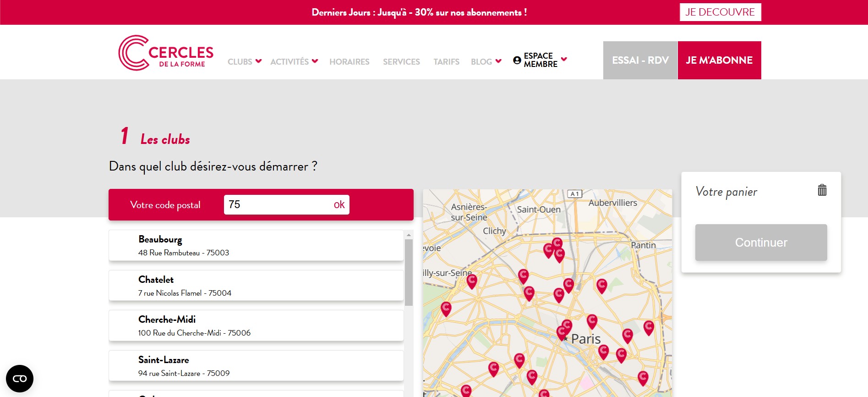Expand the Blog menu chevron

[498, 61]
